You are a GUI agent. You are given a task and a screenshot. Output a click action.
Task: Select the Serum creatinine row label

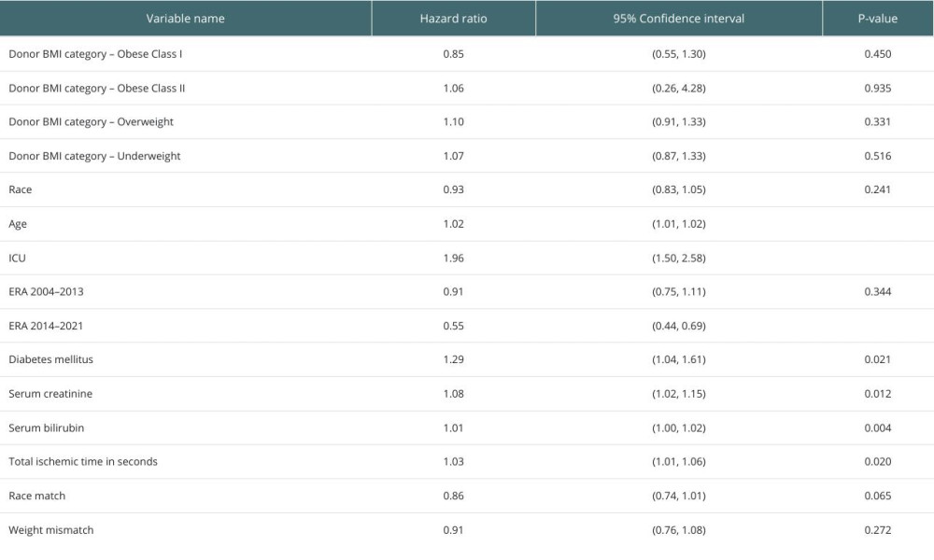click(x=50, y=393)
